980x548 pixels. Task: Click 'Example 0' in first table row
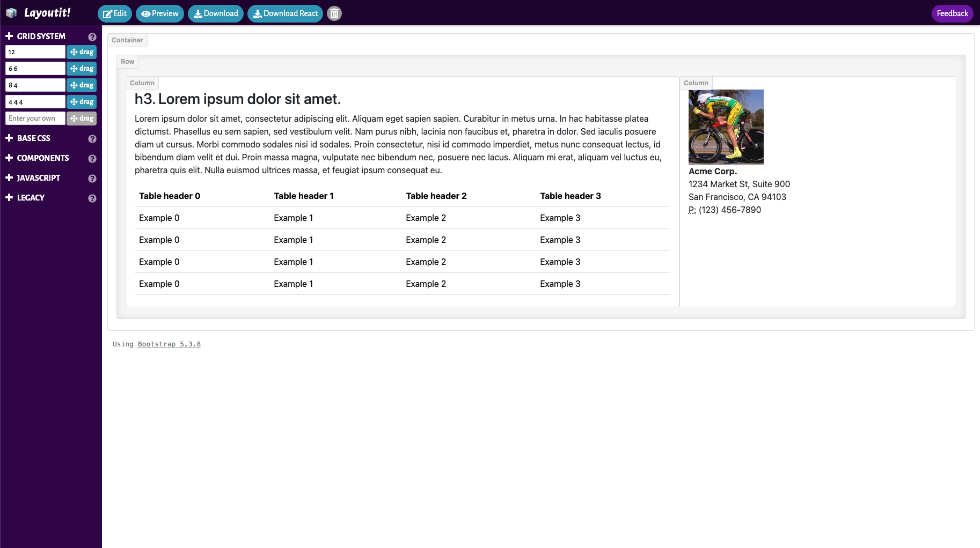click(x=159, y=218)
